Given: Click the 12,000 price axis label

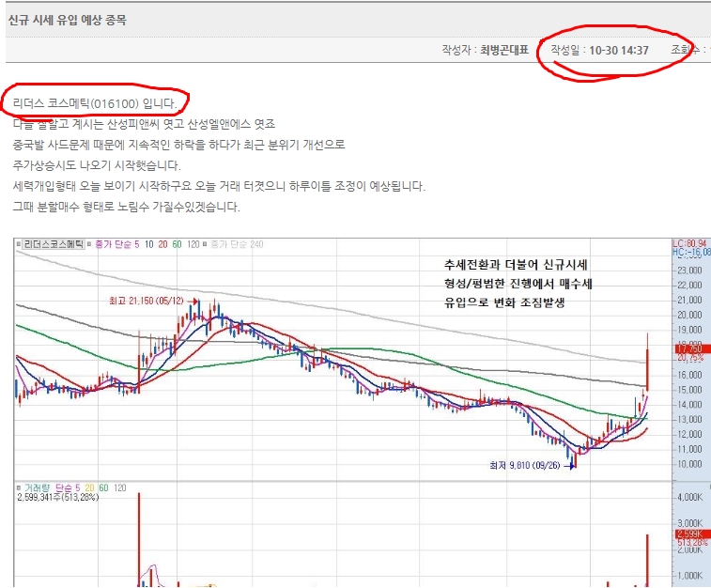Looking at the screenshot, I should click(689, 434).
